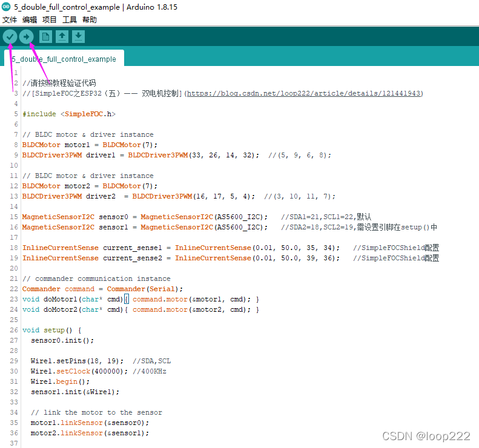479x448 pixels.
Task: Click the Upload (arrow) button
Action: pyautogui.click(x=26, y=37)
